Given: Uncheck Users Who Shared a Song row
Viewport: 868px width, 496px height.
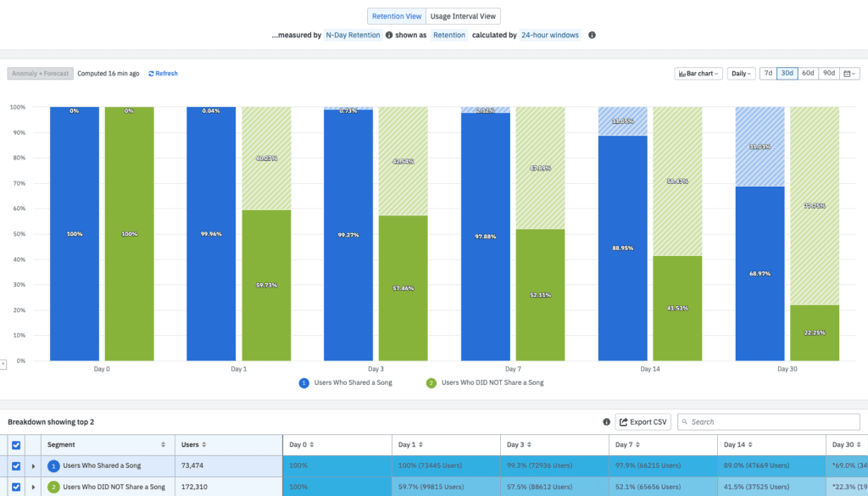Looking at the screenshot, I should [x=15, y=465].
